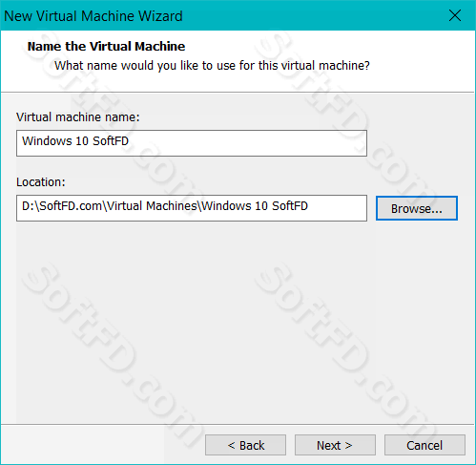Screen dimensions: 476x465
Task: Click the 'Virtual machine name:' label
Action: click(x=78, y=117)
